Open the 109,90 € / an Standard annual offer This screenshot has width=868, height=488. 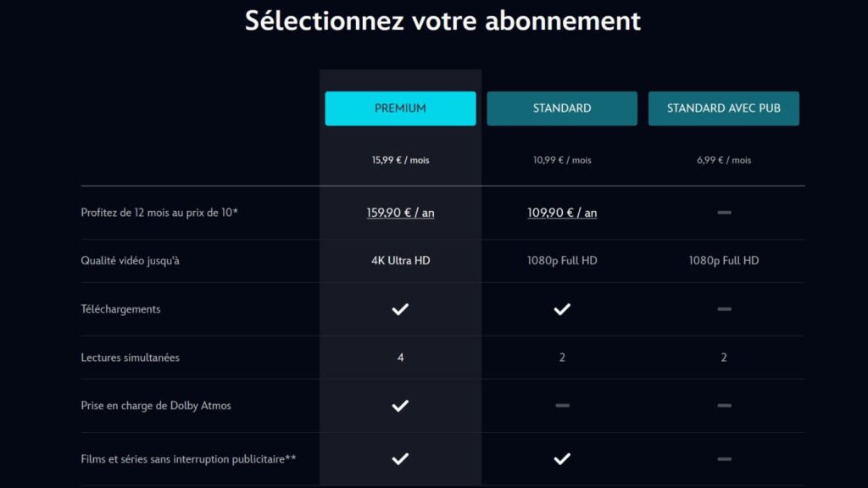pyautogui.click(x=561, y=213)
